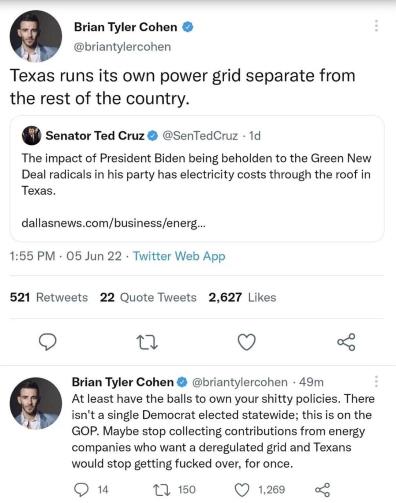View the 521 Retweets list
Image resolution: width=396 pixels, height=503 pixels.
[49, 297]
